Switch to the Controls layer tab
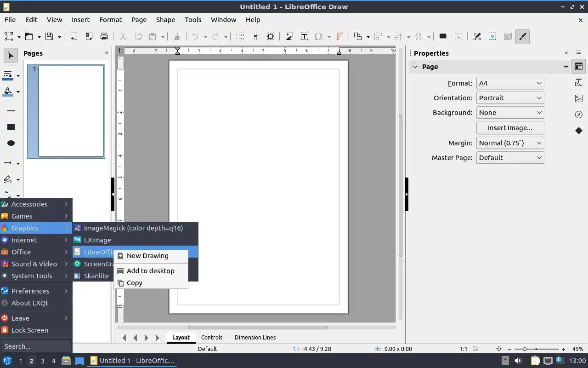Viewport: 588px width, 368px height. point(212,338)
